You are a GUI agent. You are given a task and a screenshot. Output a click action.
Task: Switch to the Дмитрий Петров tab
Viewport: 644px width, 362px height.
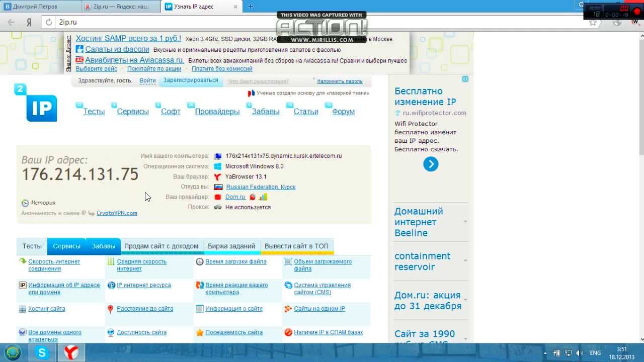40,7
